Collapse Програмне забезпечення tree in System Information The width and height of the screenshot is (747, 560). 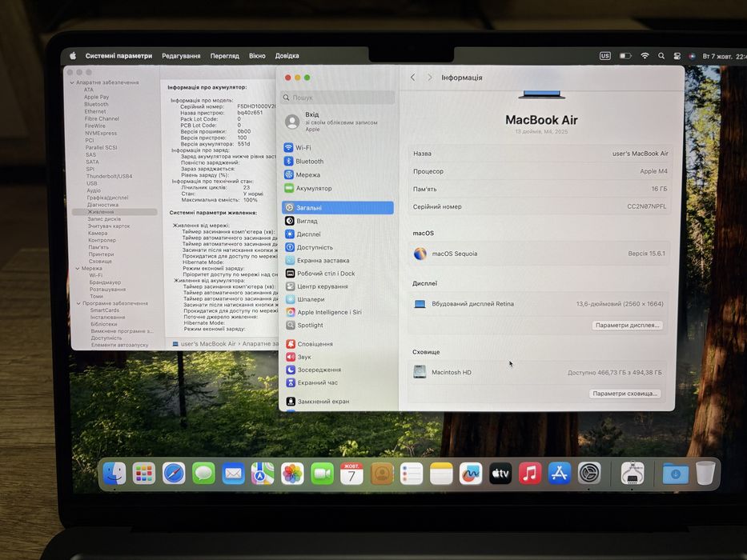coord(78,303)
